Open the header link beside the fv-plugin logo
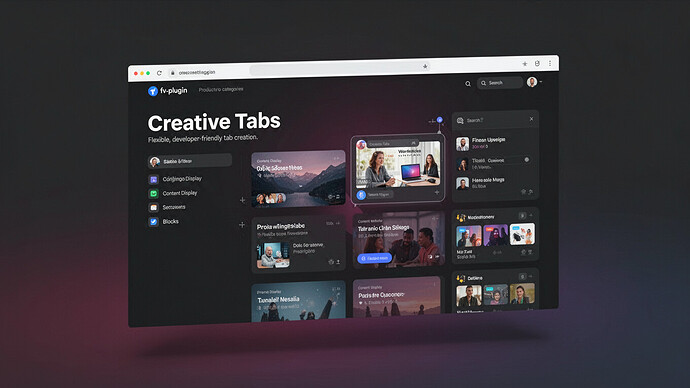This screenshot has height=388, width=690. pos(221,89)
